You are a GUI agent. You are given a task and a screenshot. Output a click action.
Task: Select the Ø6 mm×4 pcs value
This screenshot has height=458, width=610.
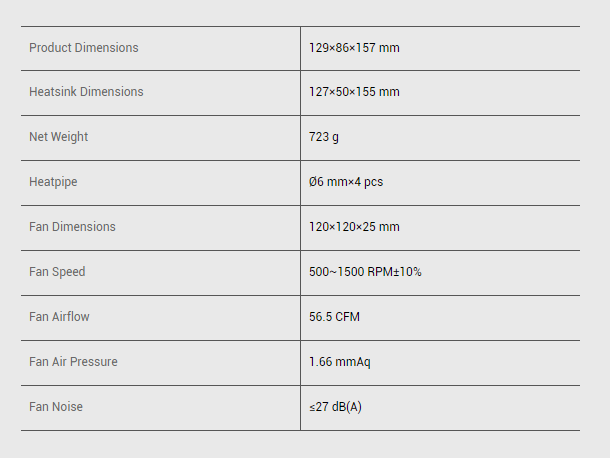[346, 182]
